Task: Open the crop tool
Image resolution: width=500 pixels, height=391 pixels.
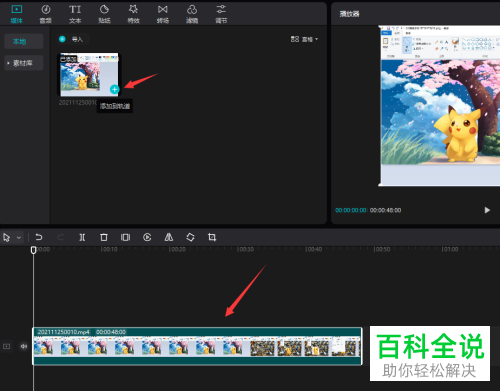Action: pos(212,237)
